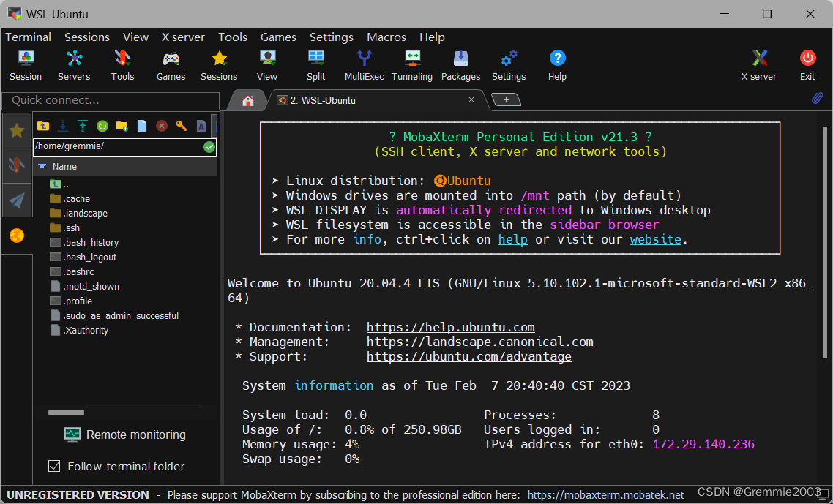Go to the home tab icon
This screenshot has height=504, width=833.
(247, 100)
